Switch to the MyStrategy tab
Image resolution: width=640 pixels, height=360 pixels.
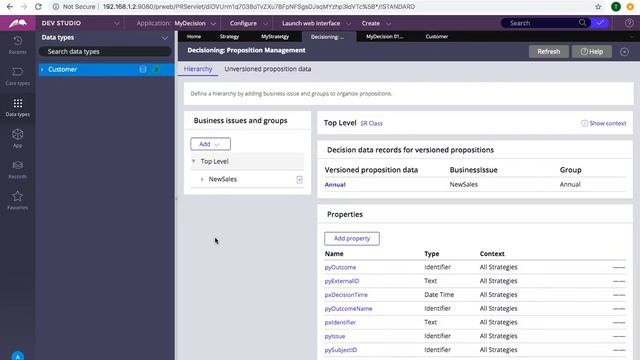point(275,36)
